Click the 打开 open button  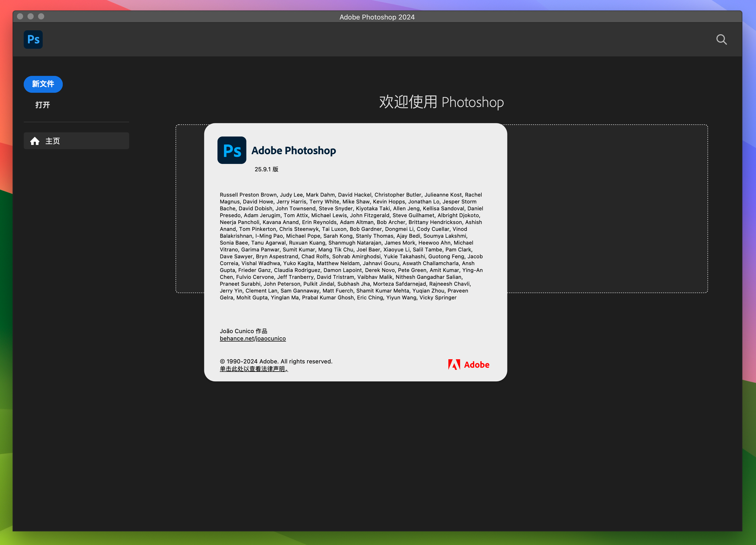[x=43, y=105]
